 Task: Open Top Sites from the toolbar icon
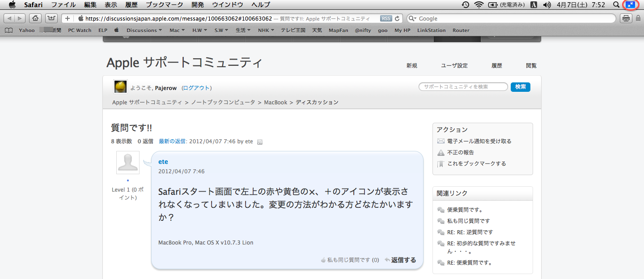51,18
